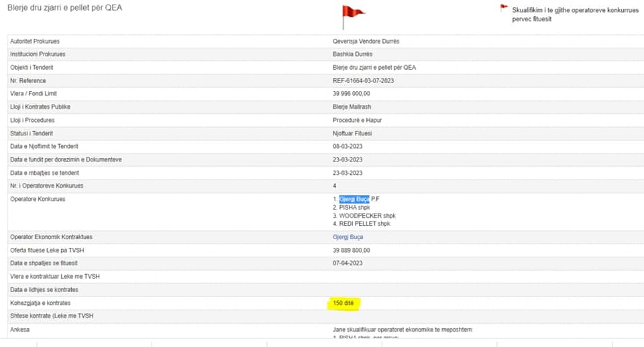Click the winning offer value 39 889 800,00
The height and width of the screenshot is (347, 644).
(351, 250)
